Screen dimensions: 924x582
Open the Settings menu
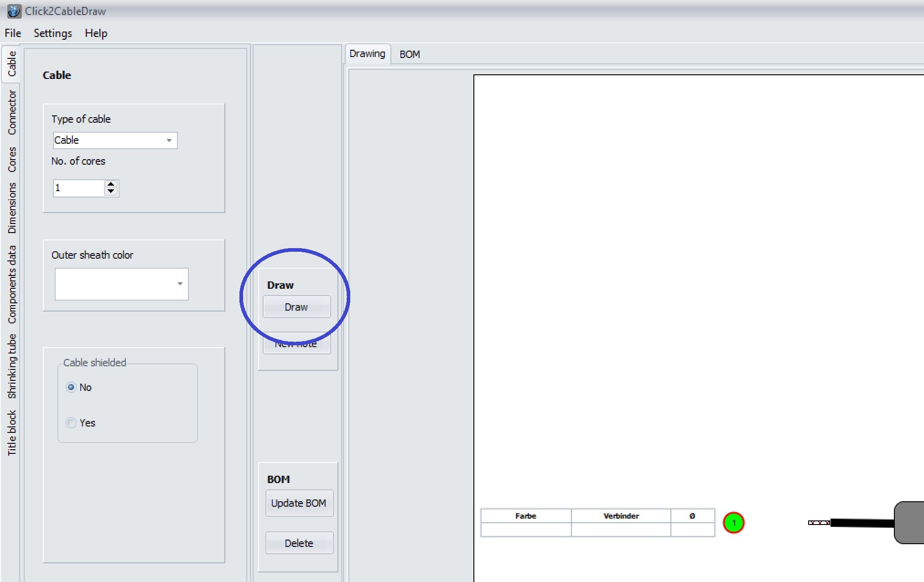click(52, 33)
